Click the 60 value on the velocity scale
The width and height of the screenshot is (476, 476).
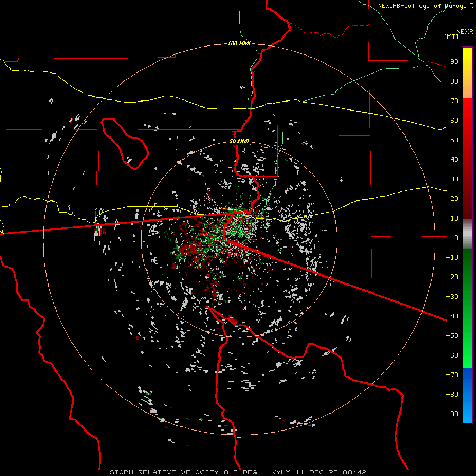[x=454, y=120]
